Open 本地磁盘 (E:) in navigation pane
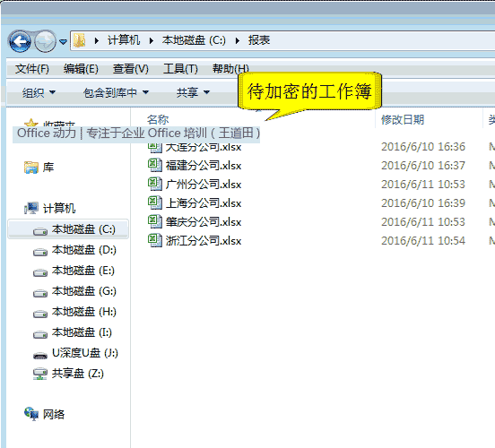Viewport: 495px width, 448px height. (83, 271)
